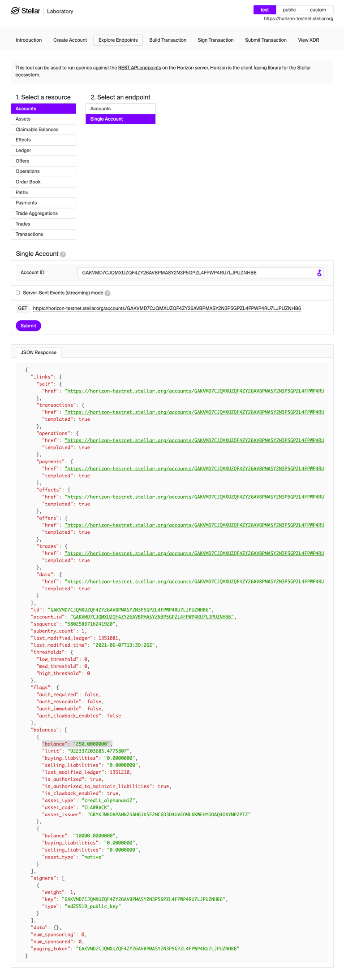Click the GET request URL
344x980 pixels.
pos(167,309)
